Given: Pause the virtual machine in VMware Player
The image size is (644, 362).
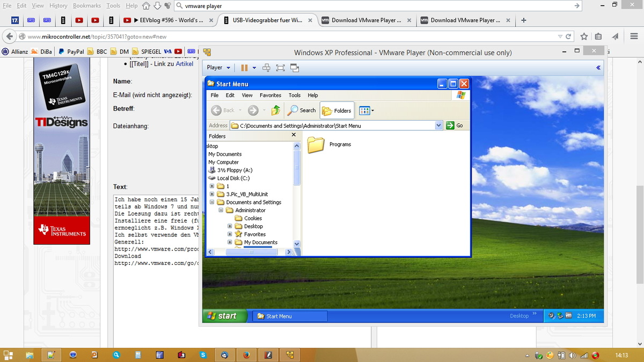Looking at the screenshot, I should 244,68.
